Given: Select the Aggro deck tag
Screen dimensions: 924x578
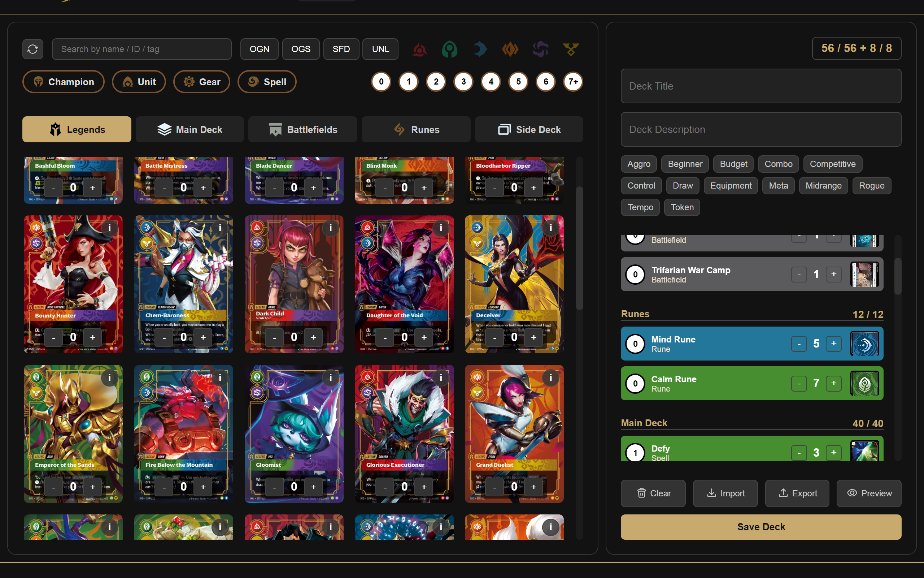Looking at the screenshot, I should point(639,164).
